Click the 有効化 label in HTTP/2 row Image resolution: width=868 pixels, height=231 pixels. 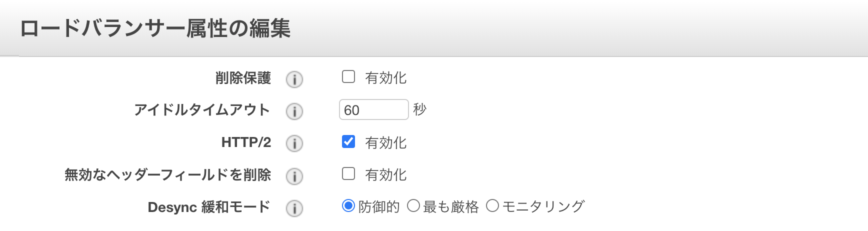(x=385, y=143)
